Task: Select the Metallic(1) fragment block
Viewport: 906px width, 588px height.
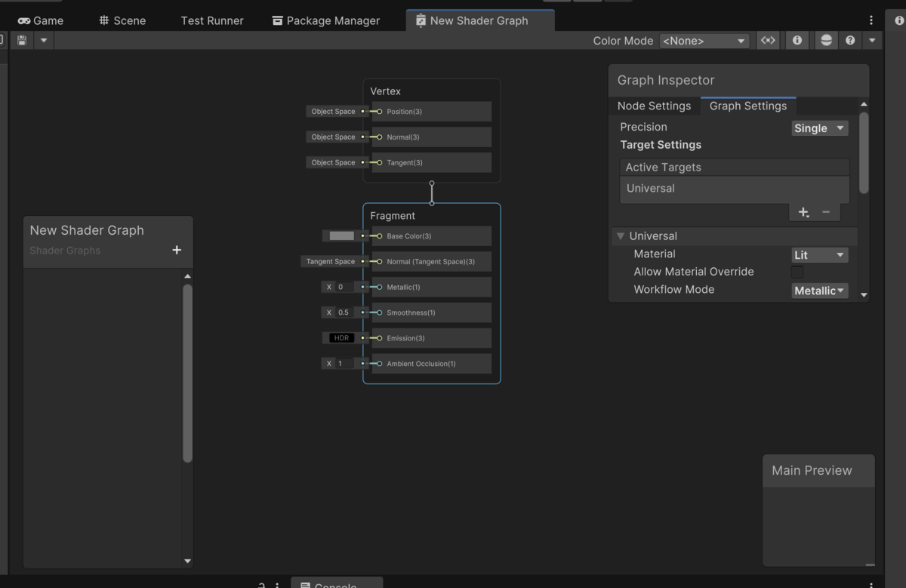Action: click(431, 288)
